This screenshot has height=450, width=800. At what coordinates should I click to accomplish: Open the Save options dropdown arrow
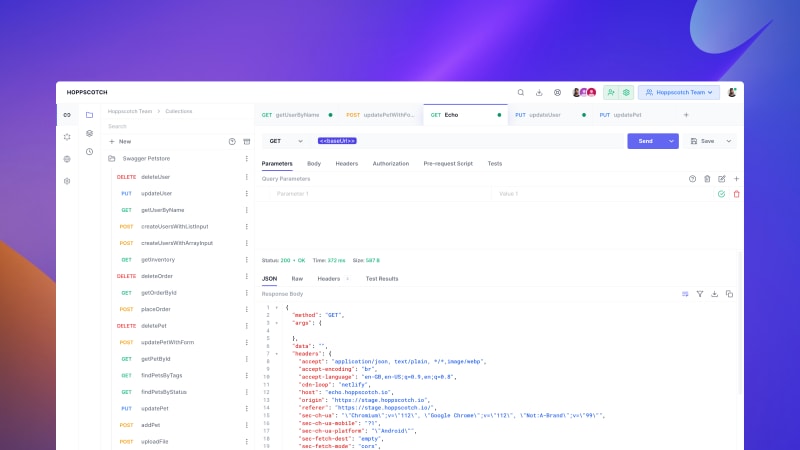tap(729, 141)
